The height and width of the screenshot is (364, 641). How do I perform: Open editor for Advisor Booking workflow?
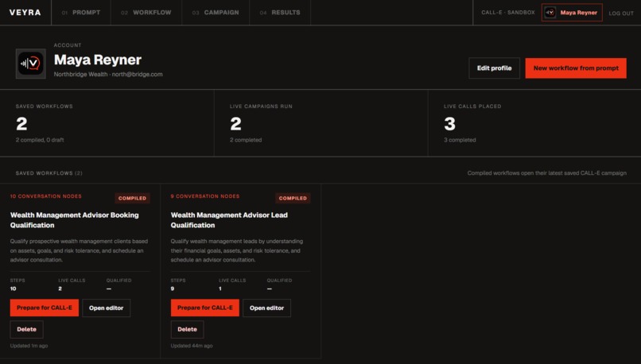(x=107, y=308)
